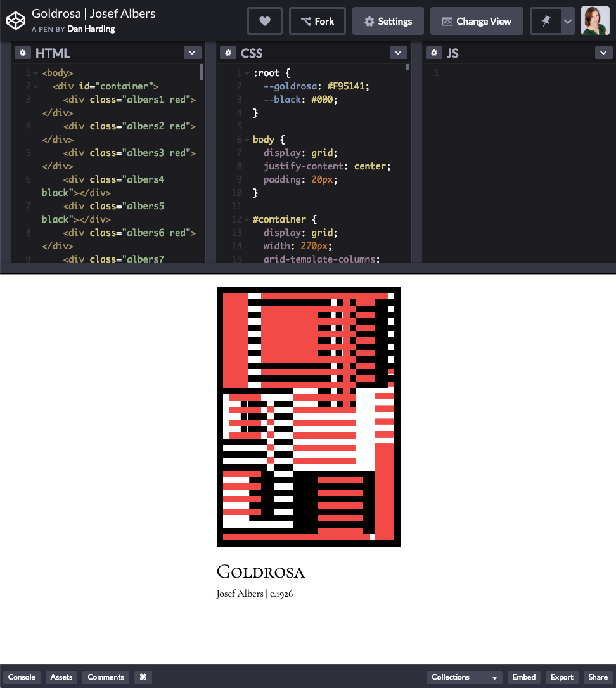Expand the HTML panel dropdown chevron
This screenshot has height=688, width=616.
tap(192, 53)
